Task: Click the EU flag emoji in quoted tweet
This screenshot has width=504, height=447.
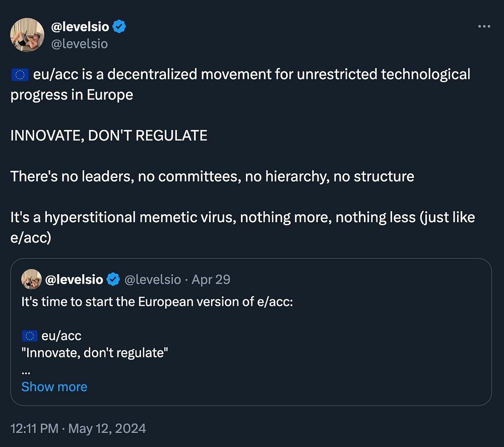Action: [29, 336]
